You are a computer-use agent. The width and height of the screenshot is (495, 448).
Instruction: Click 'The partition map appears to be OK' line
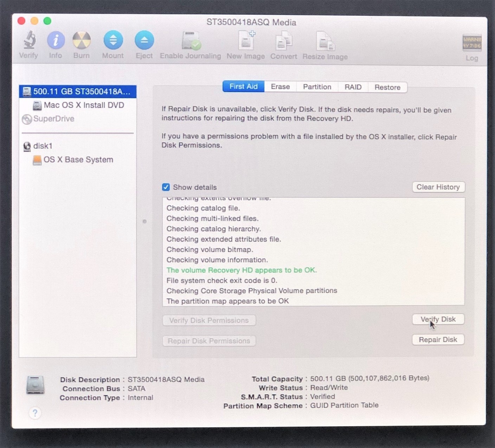(227, 301)
